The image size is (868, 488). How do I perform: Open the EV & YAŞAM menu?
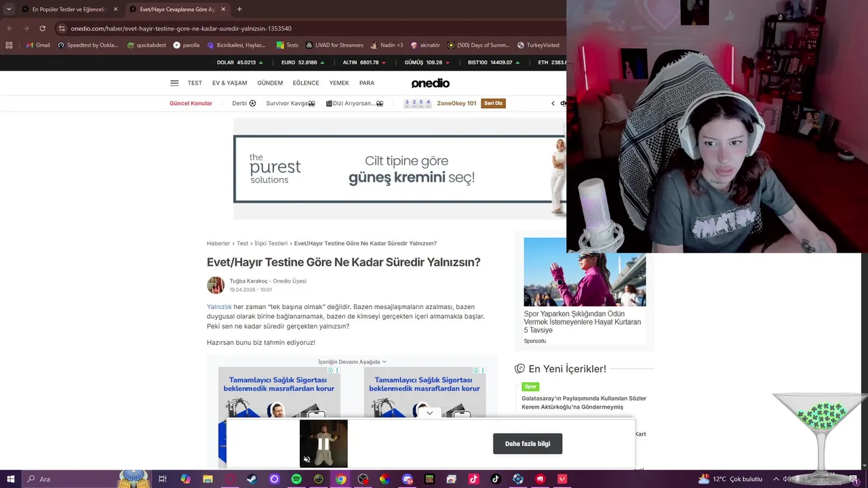(229, 83)
